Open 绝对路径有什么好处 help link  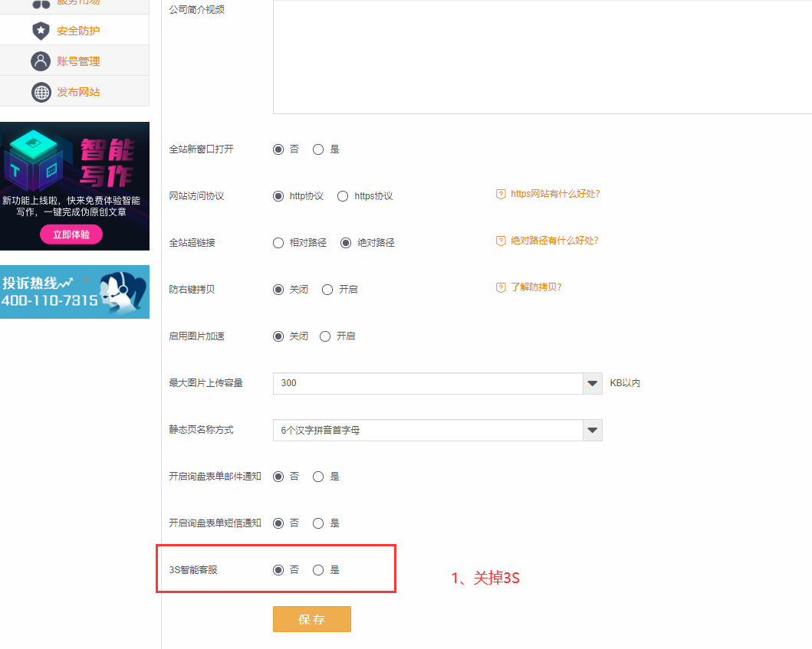click(554, 241)
